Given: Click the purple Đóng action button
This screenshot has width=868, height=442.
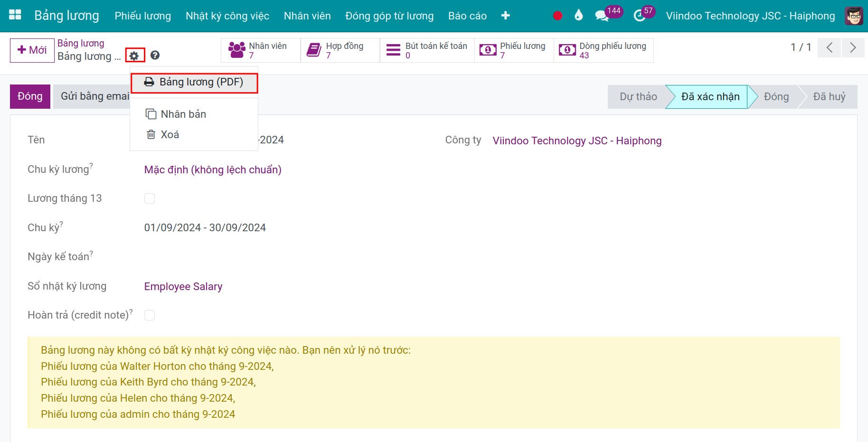Looking at the screenshot, I should click(x=30, y=96).
